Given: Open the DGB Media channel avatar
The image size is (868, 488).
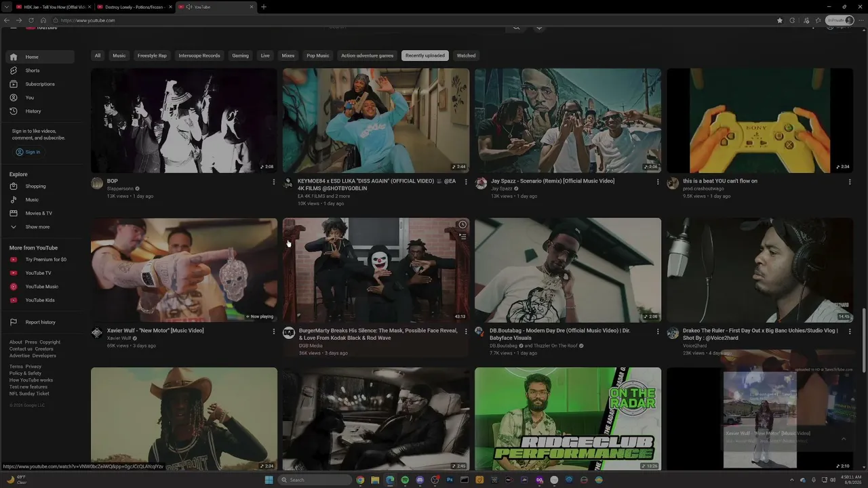Looking at the screenshot, I should (289, 333).
